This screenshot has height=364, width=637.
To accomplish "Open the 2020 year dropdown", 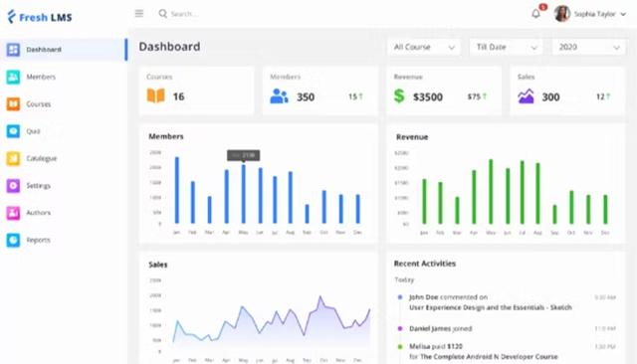I will [x=588, y=47].
